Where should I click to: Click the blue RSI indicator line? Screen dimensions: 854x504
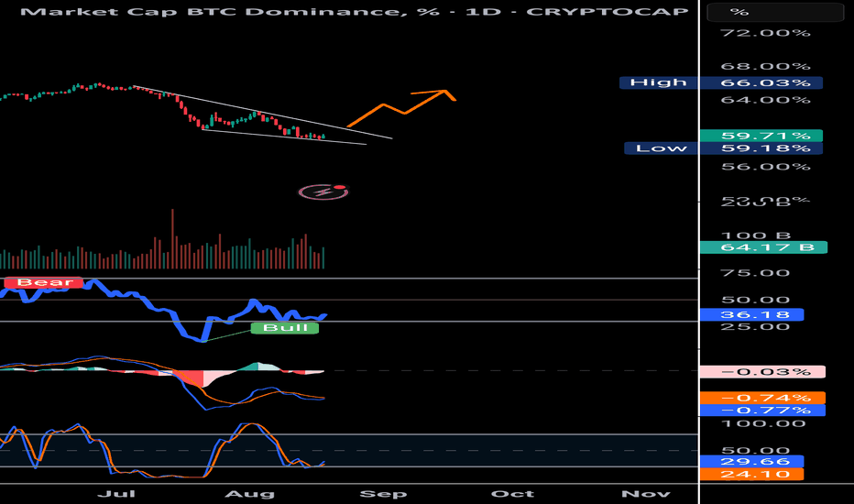point(163,311)
